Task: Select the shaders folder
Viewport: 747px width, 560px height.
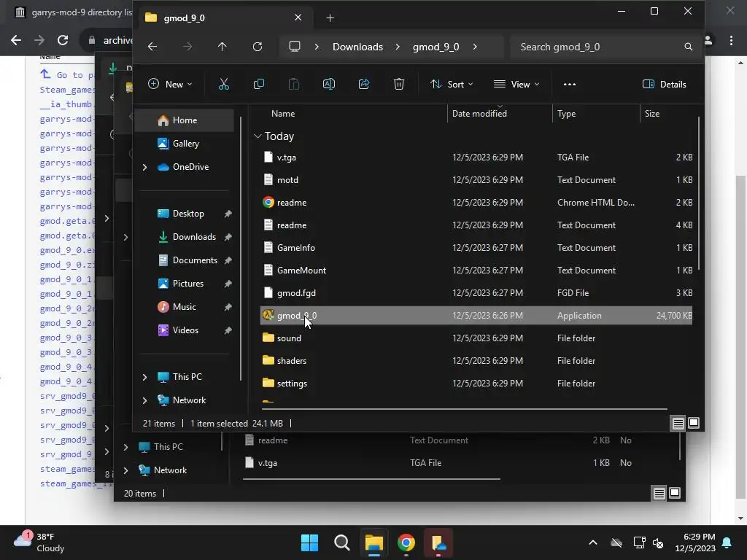Action: pos(476,360)
